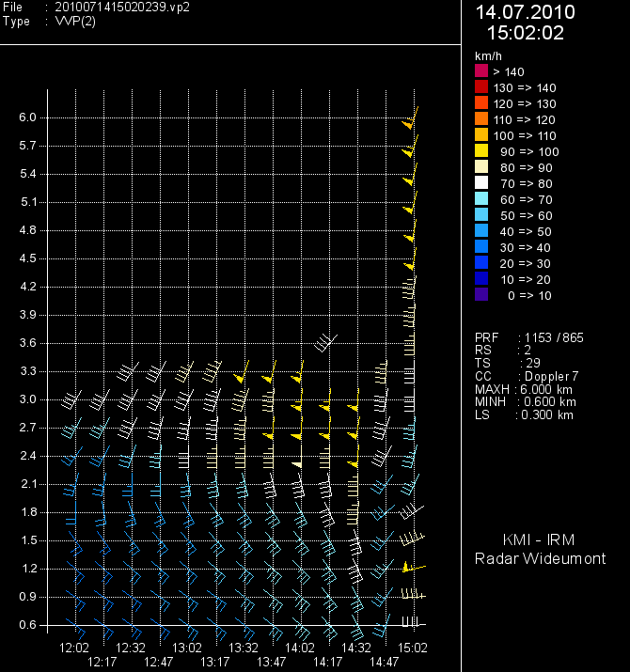
Task: Click the wind barb at 0.6 km, 15:02
Action: (412, 623)
